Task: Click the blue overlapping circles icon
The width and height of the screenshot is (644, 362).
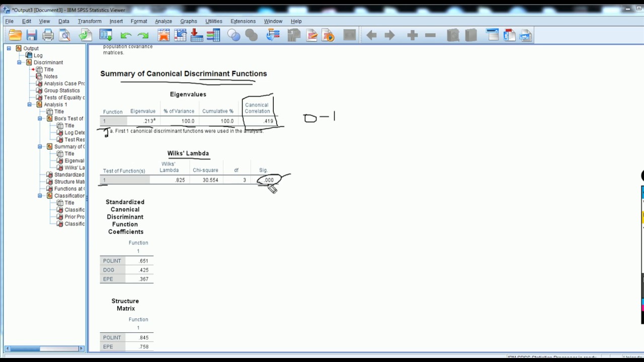Action: 234,35
